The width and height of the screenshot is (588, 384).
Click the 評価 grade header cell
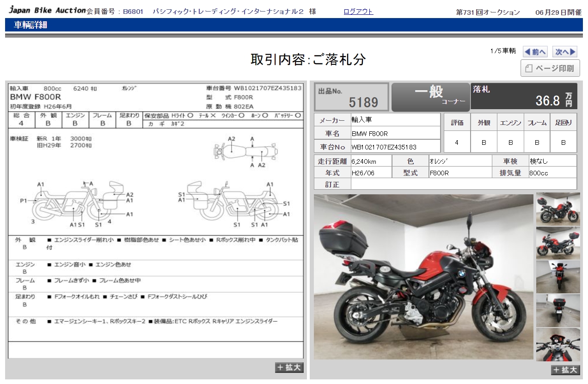457,123
